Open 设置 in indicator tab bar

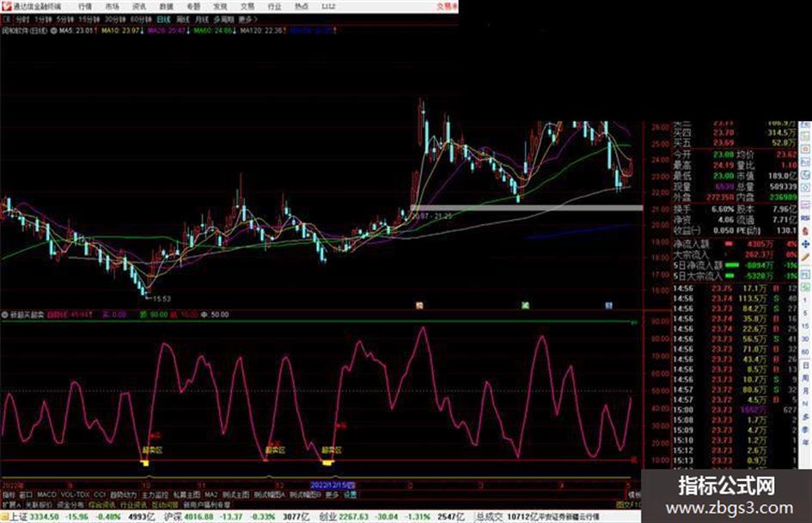pyautogui.click(x=351, y=495)
